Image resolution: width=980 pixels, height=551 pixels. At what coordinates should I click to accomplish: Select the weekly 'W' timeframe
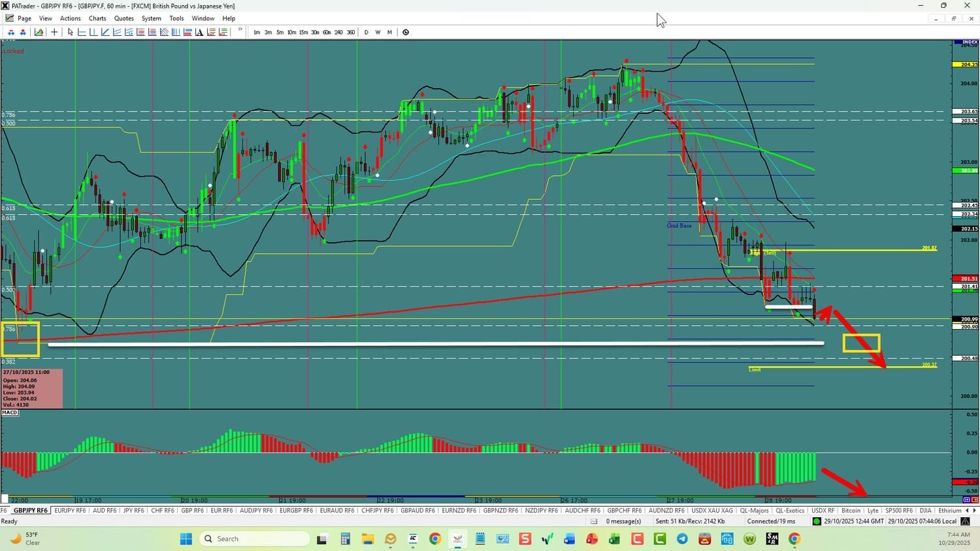pos(378,32)
